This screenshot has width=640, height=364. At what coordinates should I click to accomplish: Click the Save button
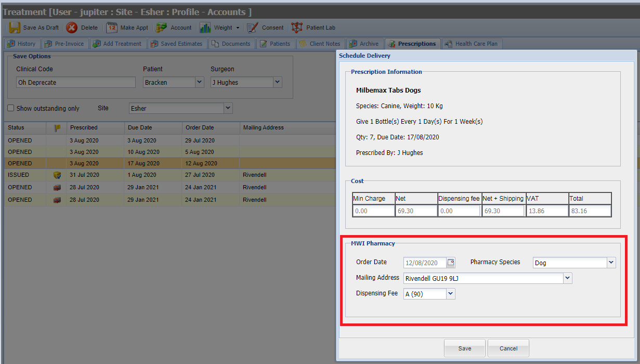pyautogui.click(x=464, y=348)
